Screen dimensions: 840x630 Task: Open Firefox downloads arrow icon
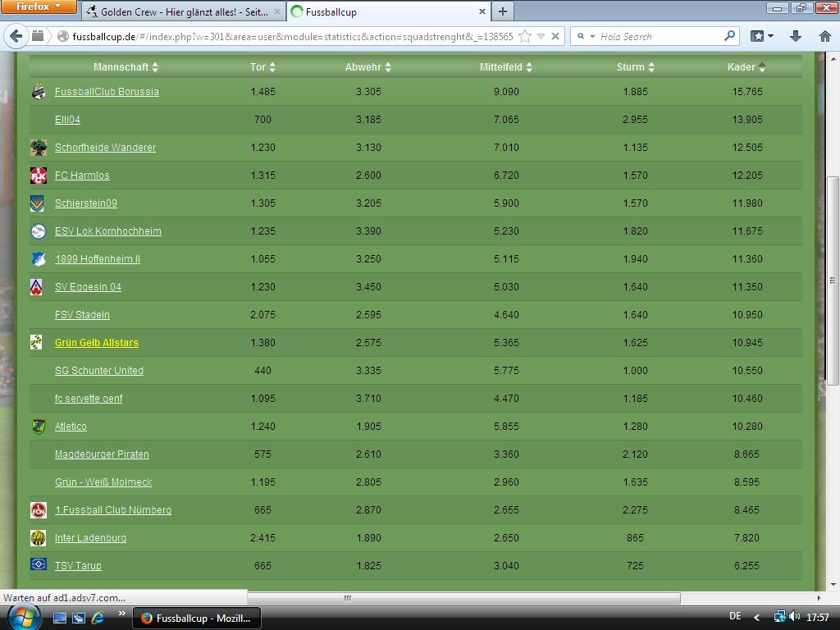tap(795, 36)
